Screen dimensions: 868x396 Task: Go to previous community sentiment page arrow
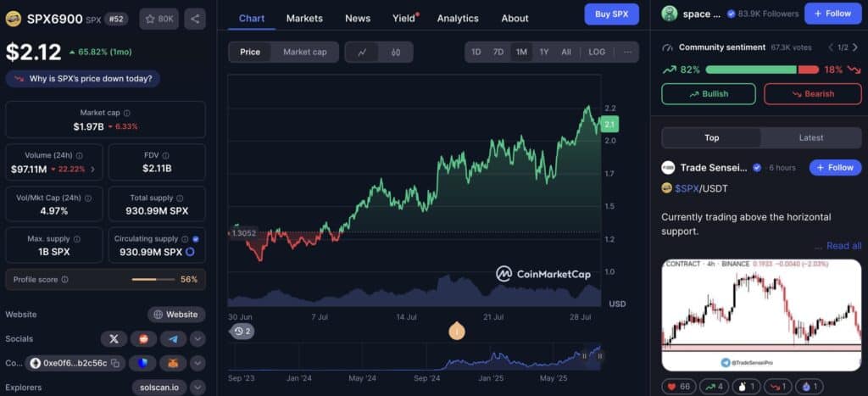pyautogui.click(x=831, y=47)
